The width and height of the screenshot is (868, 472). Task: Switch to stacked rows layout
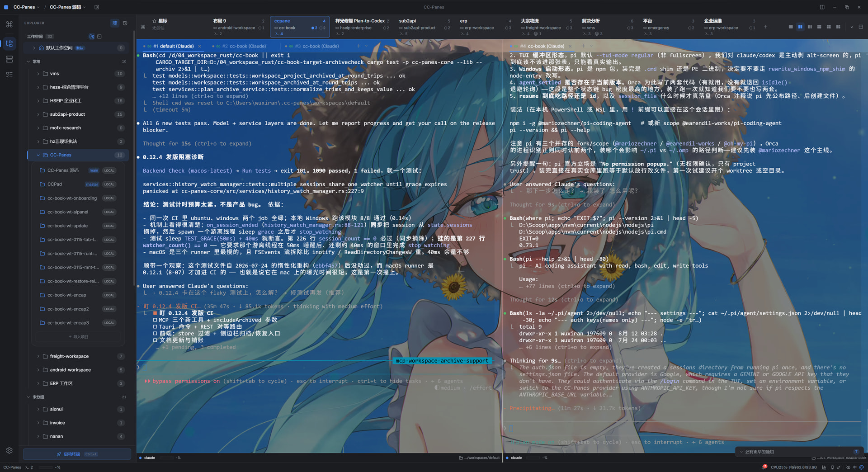tap(819, 27)
